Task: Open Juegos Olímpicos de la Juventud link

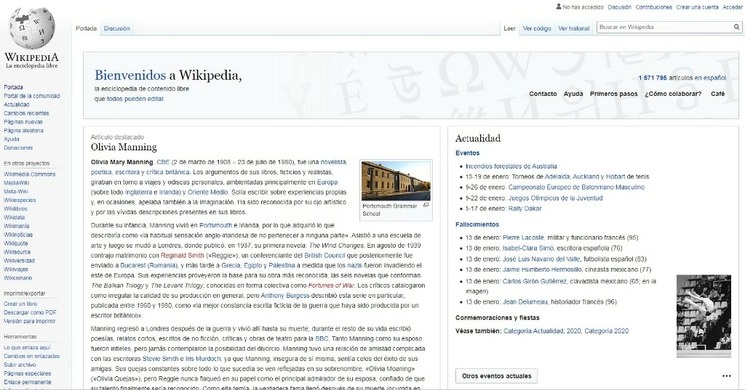Action: (555, 198)
